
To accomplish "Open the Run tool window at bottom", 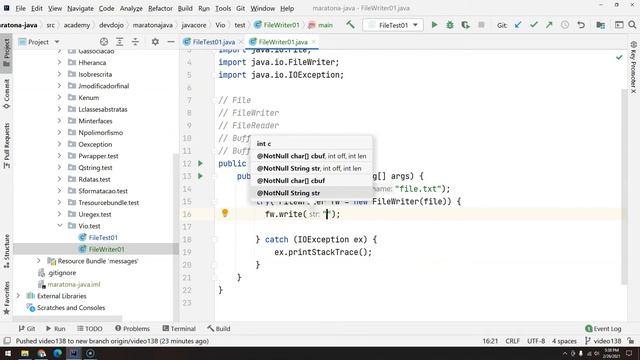I will [x=56, y=329].
